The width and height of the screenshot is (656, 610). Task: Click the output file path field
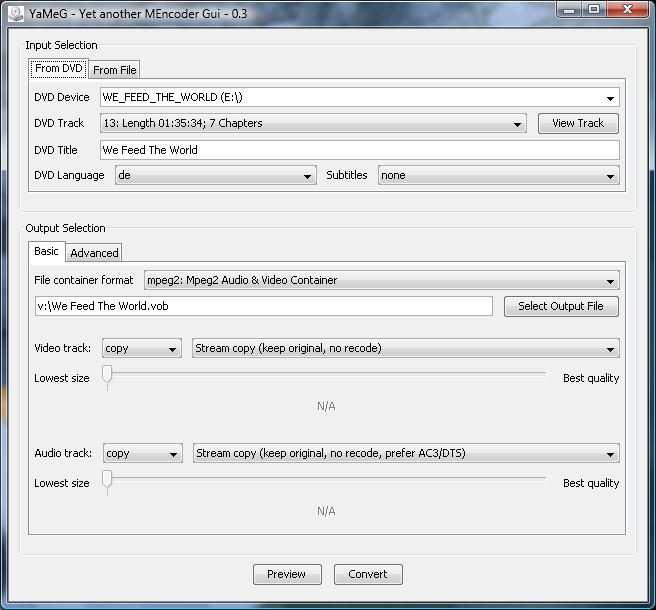[263, 306]
